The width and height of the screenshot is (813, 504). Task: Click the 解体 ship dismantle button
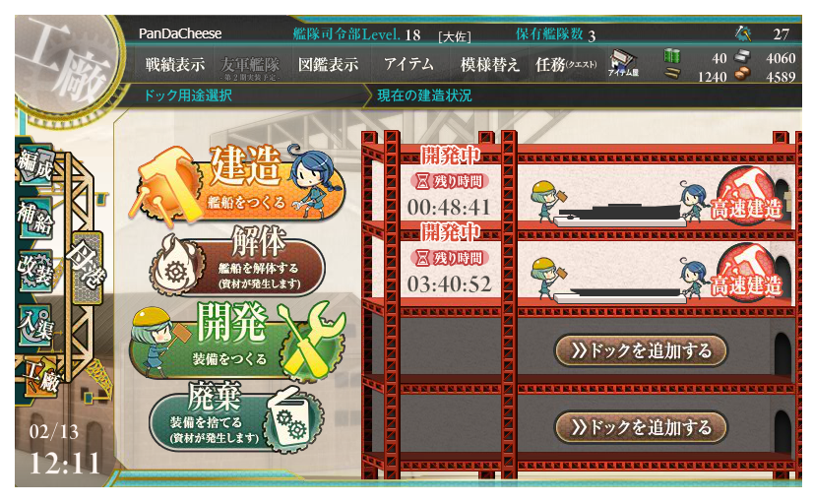(238, 265)
